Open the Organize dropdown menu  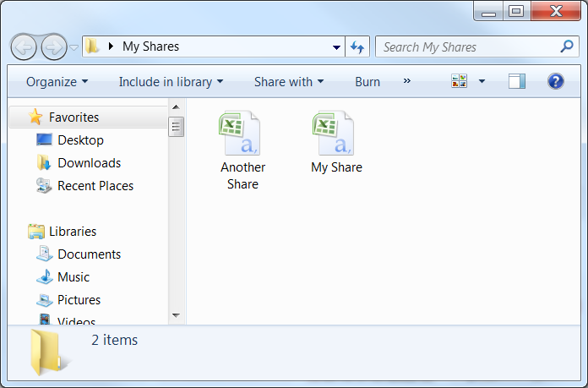pos(57,82)
